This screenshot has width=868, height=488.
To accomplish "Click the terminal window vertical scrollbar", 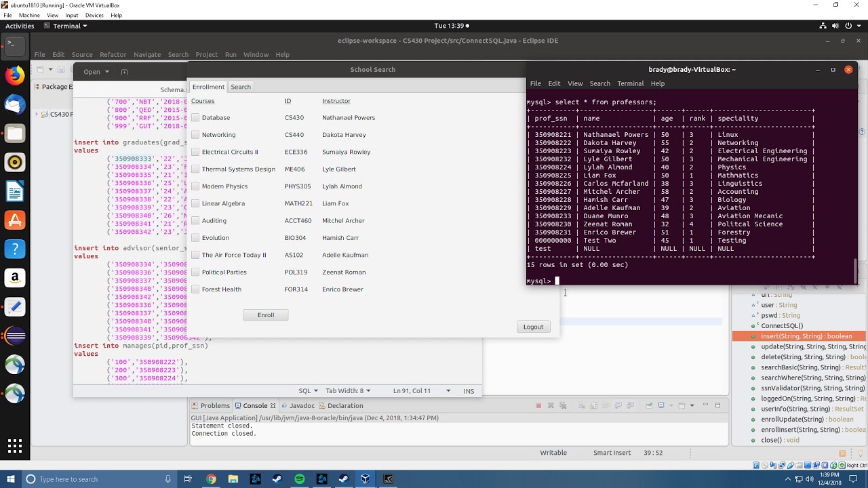I will coord(855,271).
